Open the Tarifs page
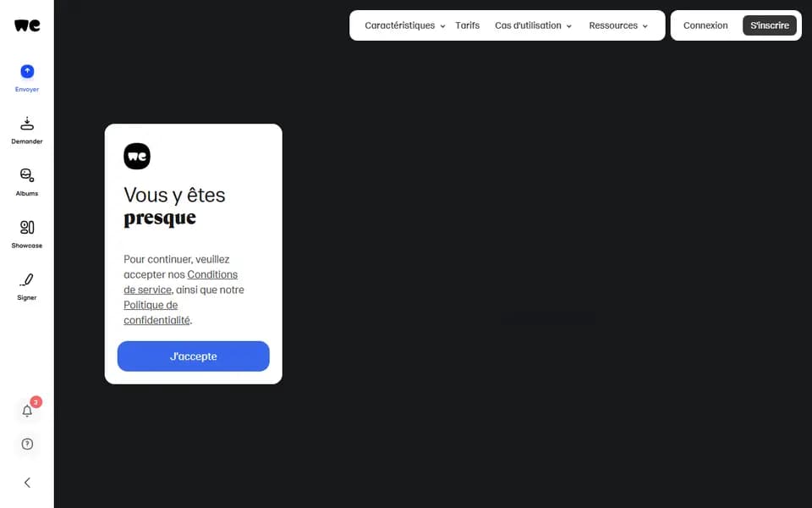812x508 pixels. point(467,25)
